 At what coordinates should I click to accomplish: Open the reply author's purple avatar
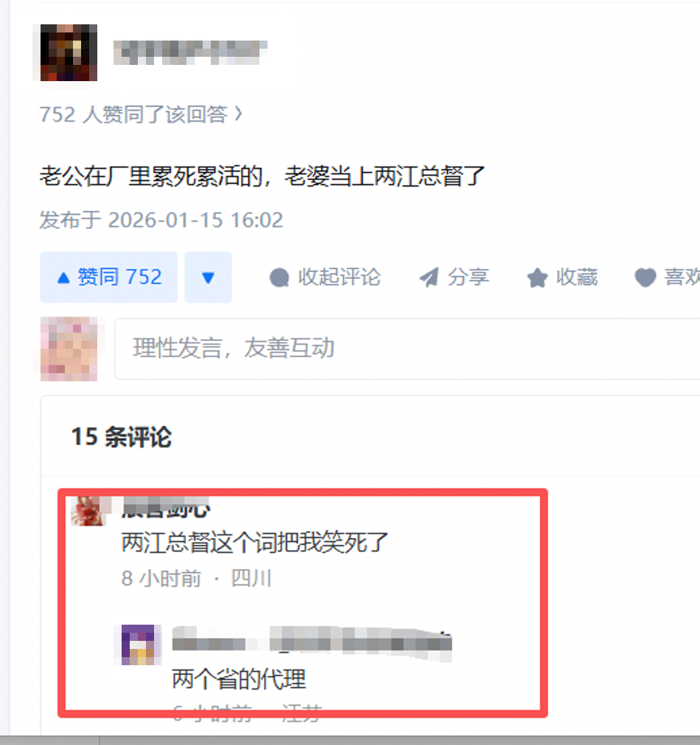tap(138, 645)
